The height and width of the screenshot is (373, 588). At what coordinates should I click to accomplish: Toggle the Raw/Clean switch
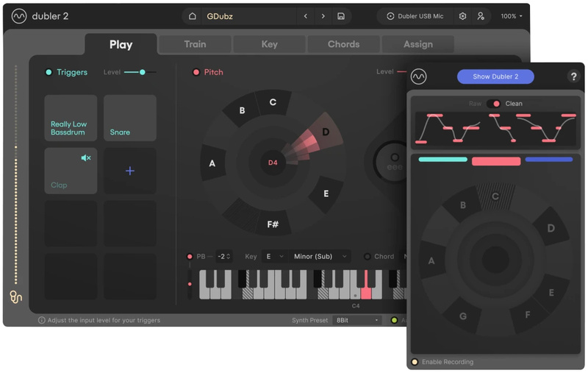(x=493, y=104)
